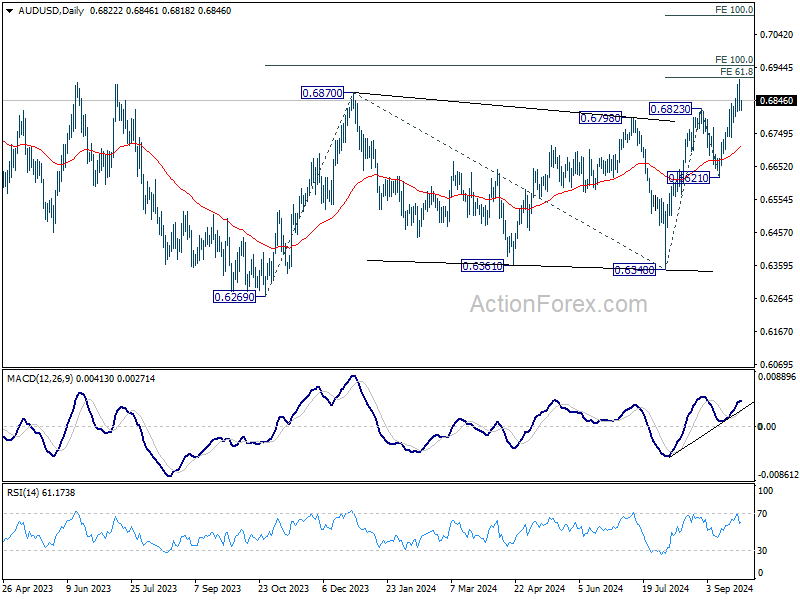Select the RSI 70 level label
Viewport: 800px width, 600px height.
tap(762, 514)
